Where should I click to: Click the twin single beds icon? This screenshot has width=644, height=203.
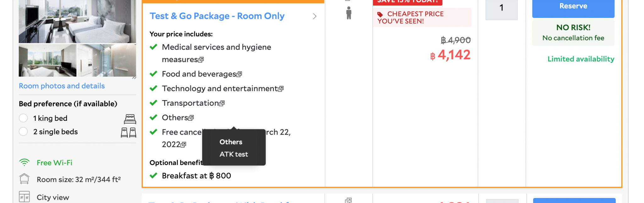[129, 132]
